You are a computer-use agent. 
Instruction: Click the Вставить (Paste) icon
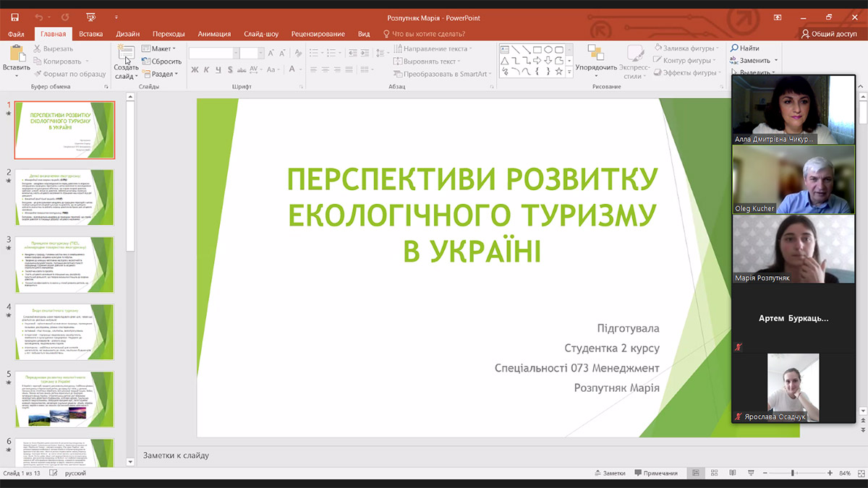tap(16, 56)
